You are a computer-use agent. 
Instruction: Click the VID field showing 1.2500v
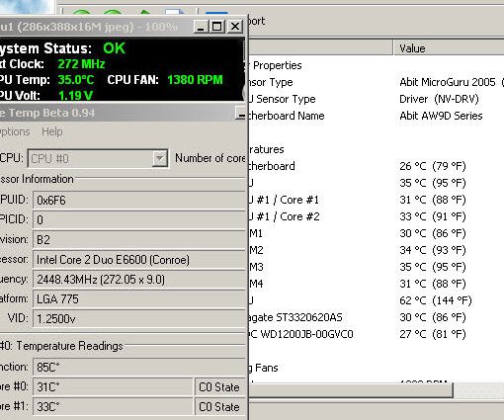tap(139, 319)
